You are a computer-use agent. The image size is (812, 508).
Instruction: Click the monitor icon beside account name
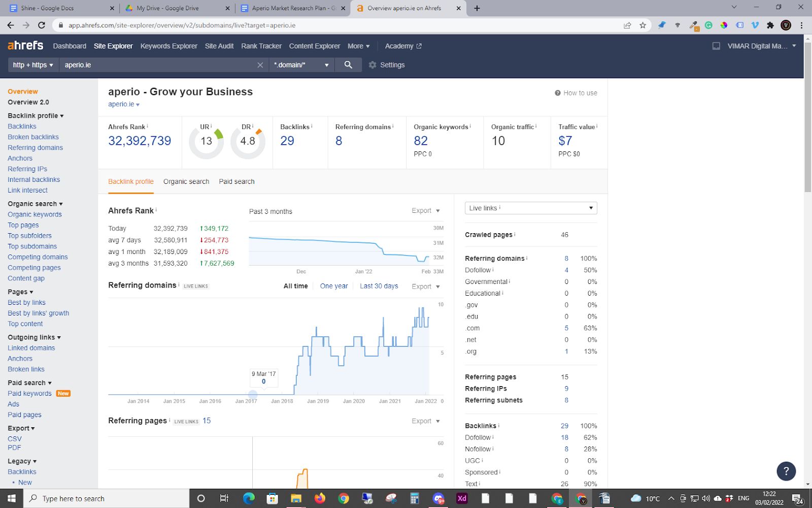(716, 46)
